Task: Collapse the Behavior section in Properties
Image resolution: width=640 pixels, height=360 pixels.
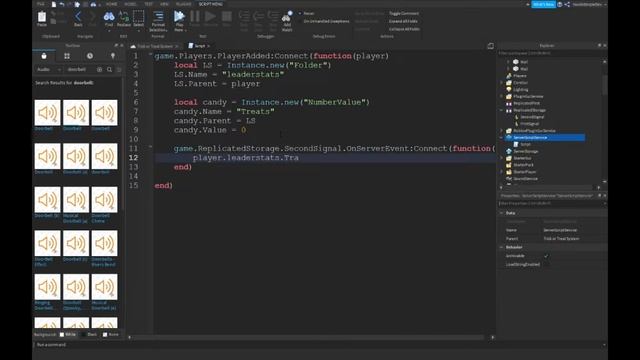Action: (502, 247)
